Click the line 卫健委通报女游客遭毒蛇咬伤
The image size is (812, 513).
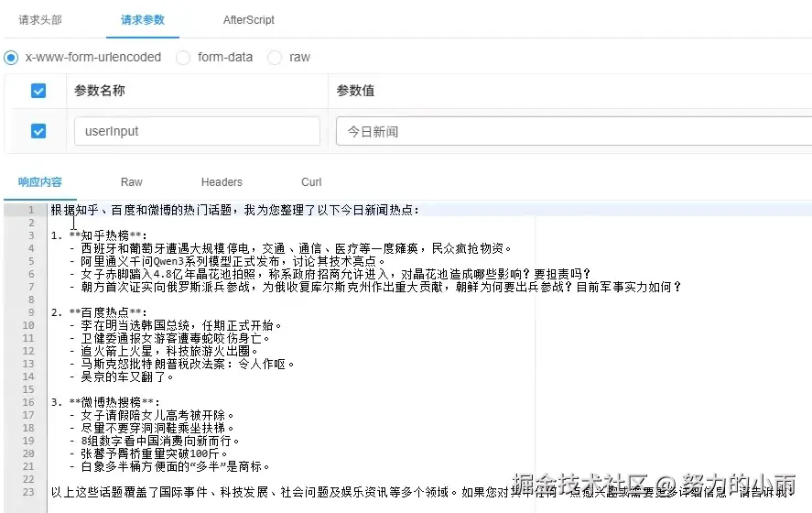[170, 338]
